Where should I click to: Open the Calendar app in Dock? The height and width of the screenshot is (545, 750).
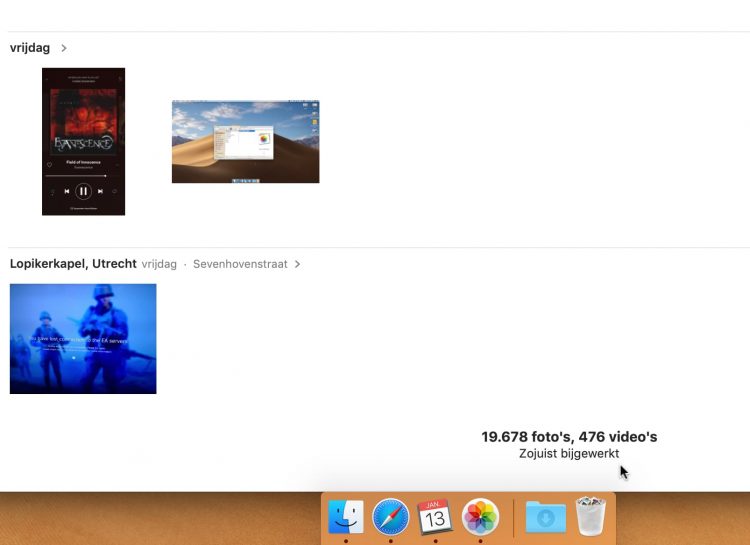(435, 517)
